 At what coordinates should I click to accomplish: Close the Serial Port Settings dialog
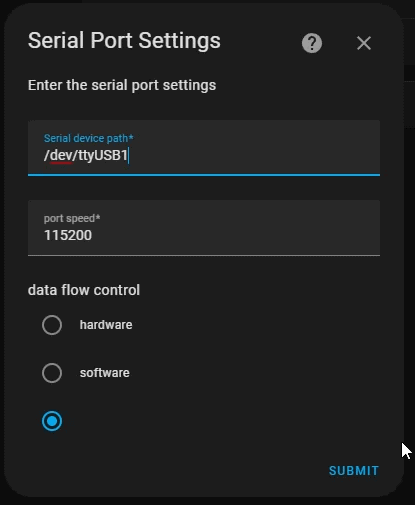click(364, 43)
